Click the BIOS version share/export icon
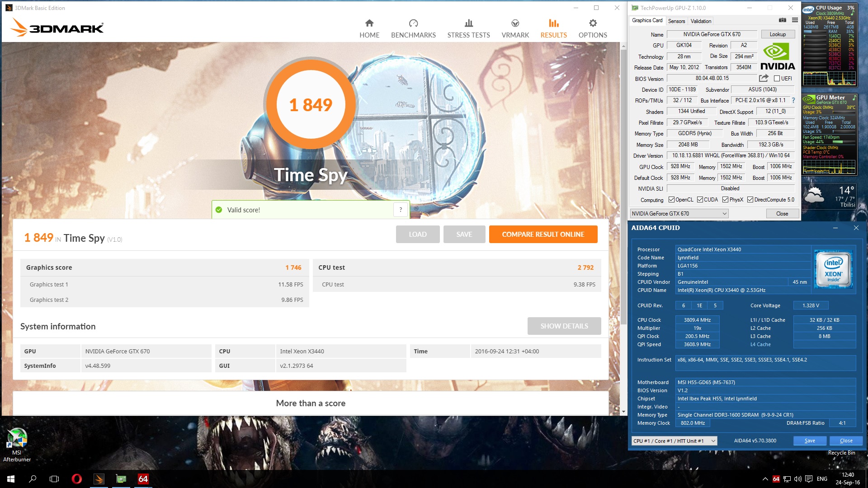 pyautogui.click(x=764, y=78)
